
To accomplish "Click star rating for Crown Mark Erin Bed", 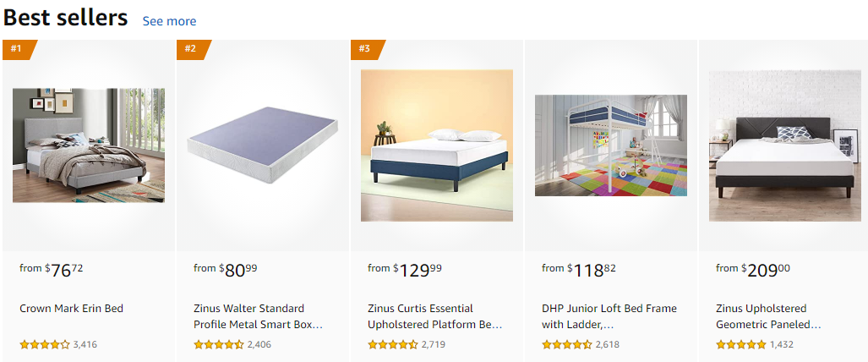I will 45,345.
